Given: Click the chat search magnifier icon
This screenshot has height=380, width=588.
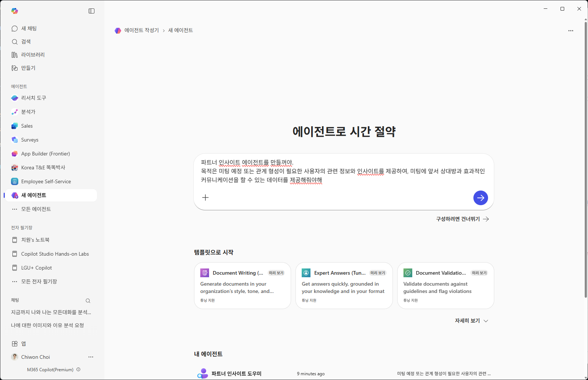Looking at the screenshot, I should tap(88, 301).
